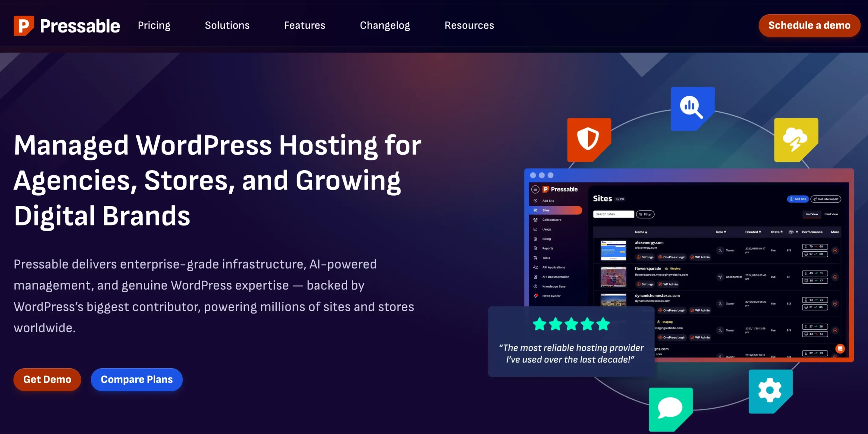Toggle the hamburger menu icon in dashboard preview
The image size is (868, 434).
click(x=535, y=189)
